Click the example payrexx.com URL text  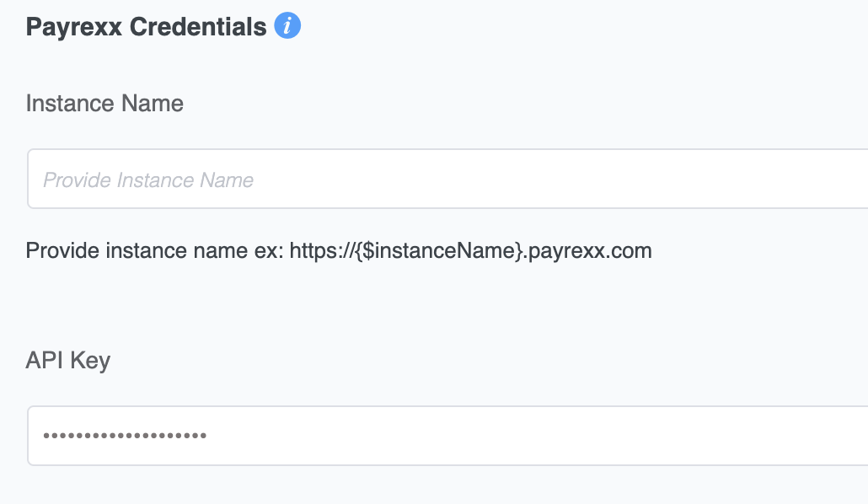click(x=470, y=251)
